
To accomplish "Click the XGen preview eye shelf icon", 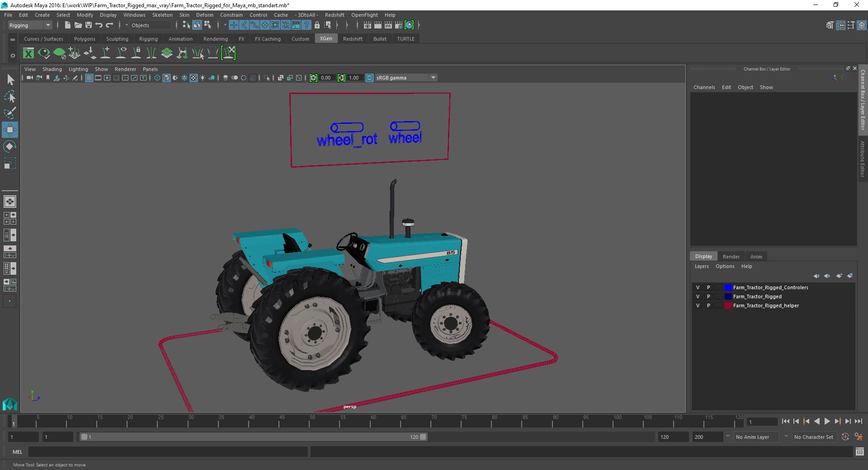I will click(x=44, y=53).
